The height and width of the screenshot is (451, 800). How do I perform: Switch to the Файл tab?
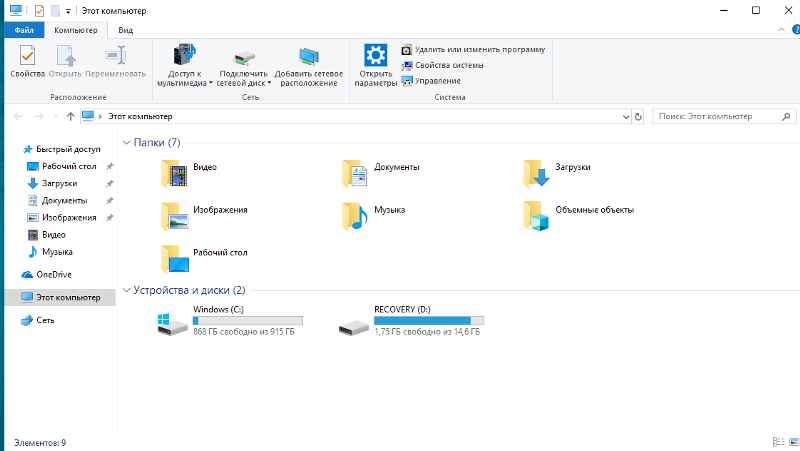pos(24,30)
